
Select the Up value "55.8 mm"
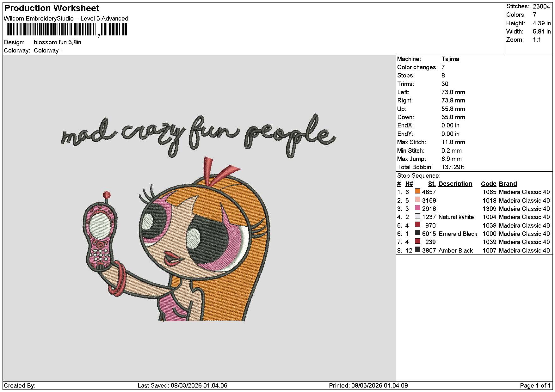453,109
